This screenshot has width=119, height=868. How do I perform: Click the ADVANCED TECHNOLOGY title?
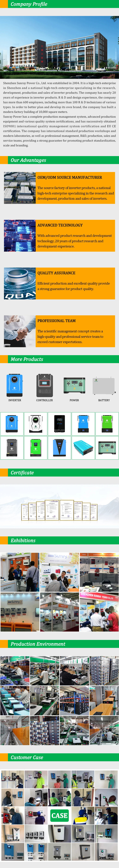pos(60,225)
